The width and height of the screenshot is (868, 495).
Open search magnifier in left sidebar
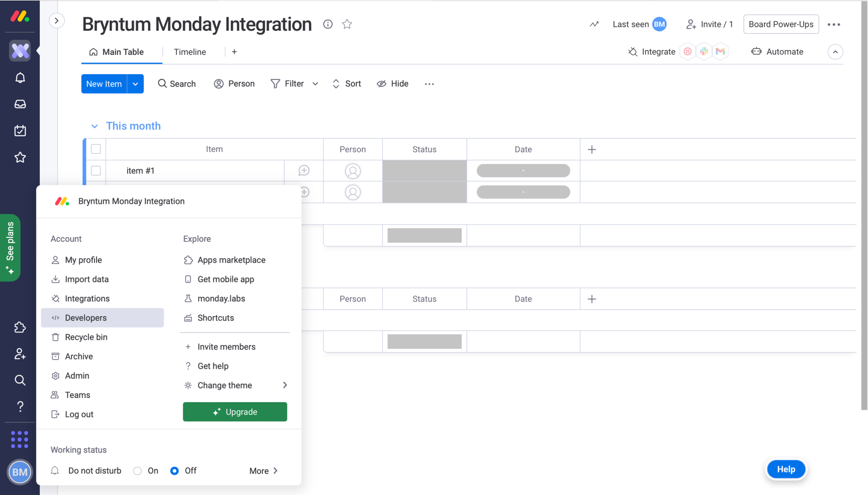(20, 380)
